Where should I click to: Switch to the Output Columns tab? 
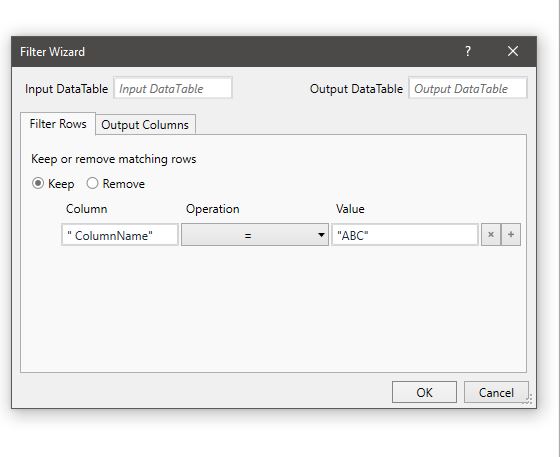(x=145, y=125)
